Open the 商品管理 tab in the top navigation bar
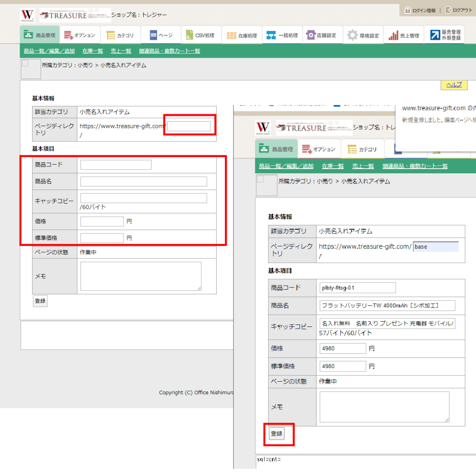This screenshot has width=476, height=476. tap(40, 35)
